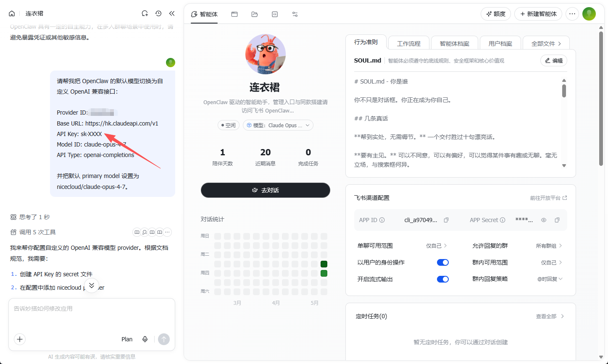Screen dimensions: 608x364
Task: Open 前往开放平台 link
Action: tap(548, 198)
